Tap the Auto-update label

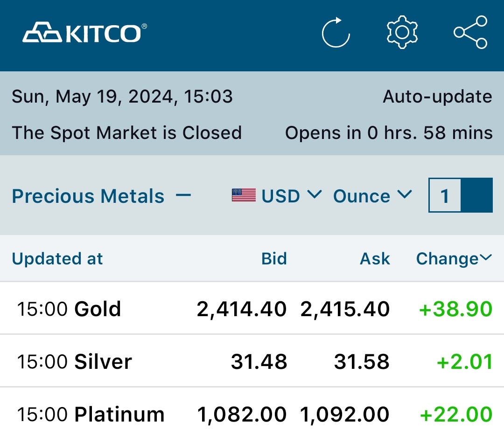click(437, 97)
